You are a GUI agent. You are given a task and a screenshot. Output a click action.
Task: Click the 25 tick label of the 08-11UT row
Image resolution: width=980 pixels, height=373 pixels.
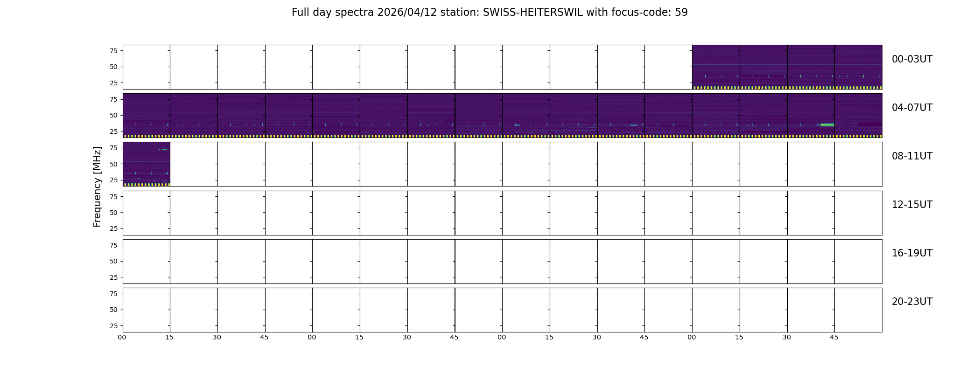(113, 180)
